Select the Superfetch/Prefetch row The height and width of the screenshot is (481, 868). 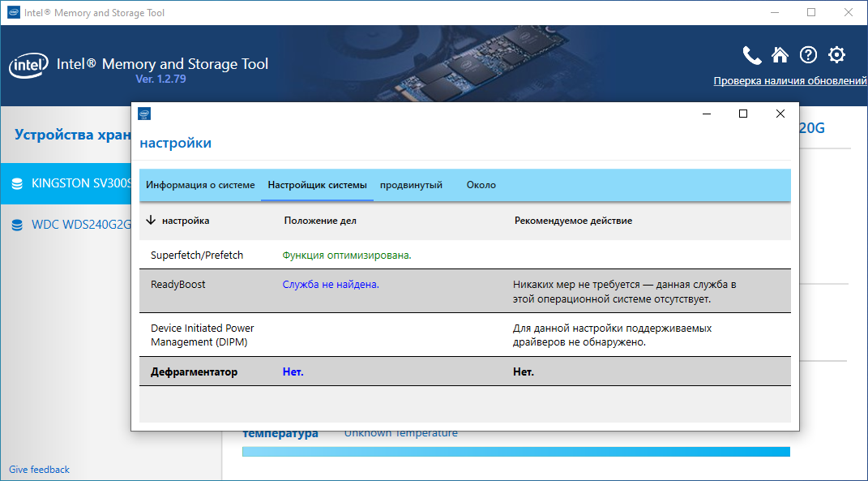[x=465, y=255]
